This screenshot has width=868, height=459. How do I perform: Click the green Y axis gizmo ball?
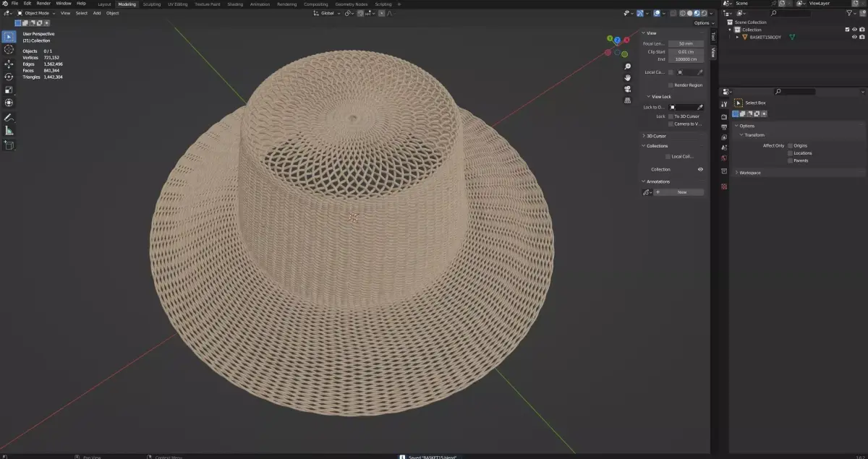point(610,38)
